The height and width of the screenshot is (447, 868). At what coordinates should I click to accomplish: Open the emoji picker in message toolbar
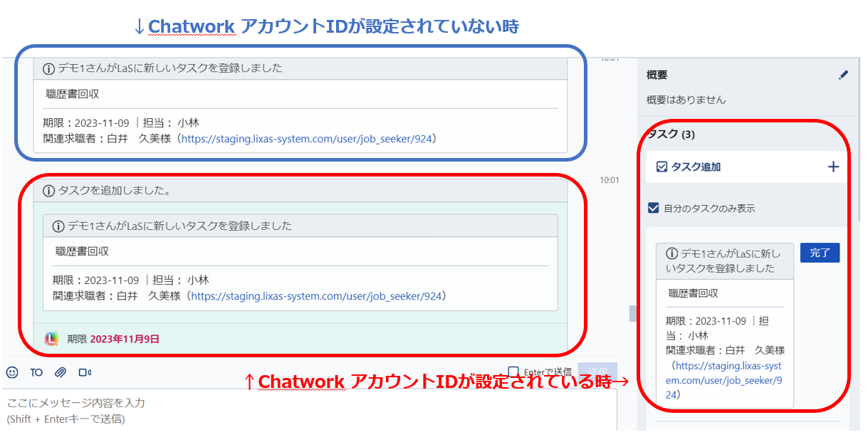click(12, 372)
